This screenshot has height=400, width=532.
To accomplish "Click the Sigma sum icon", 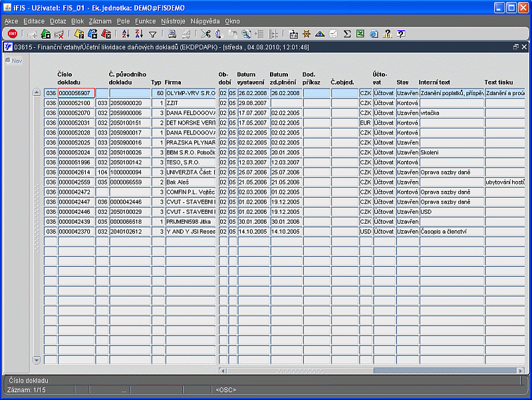I will pyautogui.click(x=346, y=34).
